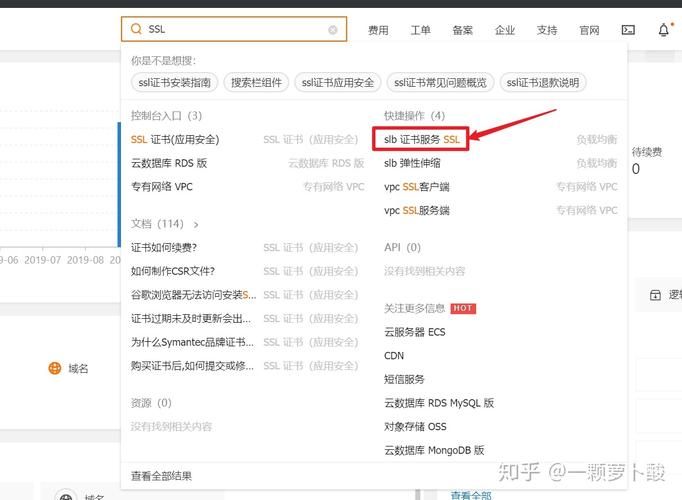Click the archive box icon at right

pos(655,295)
